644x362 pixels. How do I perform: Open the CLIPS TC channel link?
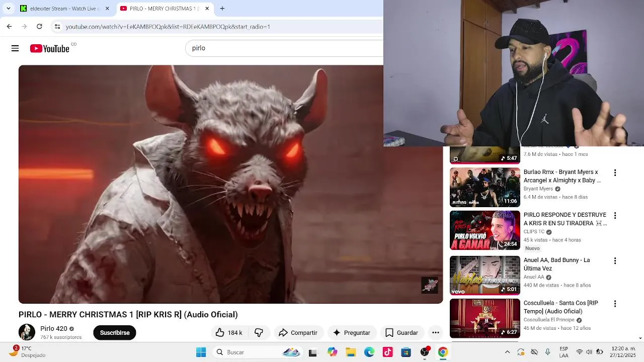pos(534,232)
